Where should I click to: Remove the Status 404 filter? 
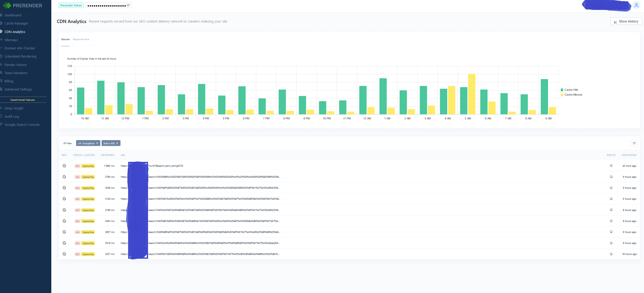coord(117,143)
